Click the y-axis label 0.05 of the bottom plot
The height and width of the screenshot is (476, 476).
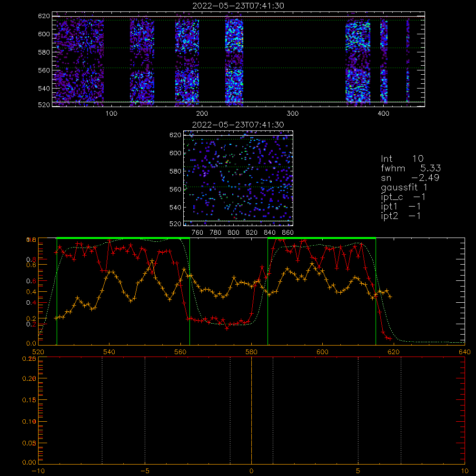pyautogui.click(x=30, y=443)
